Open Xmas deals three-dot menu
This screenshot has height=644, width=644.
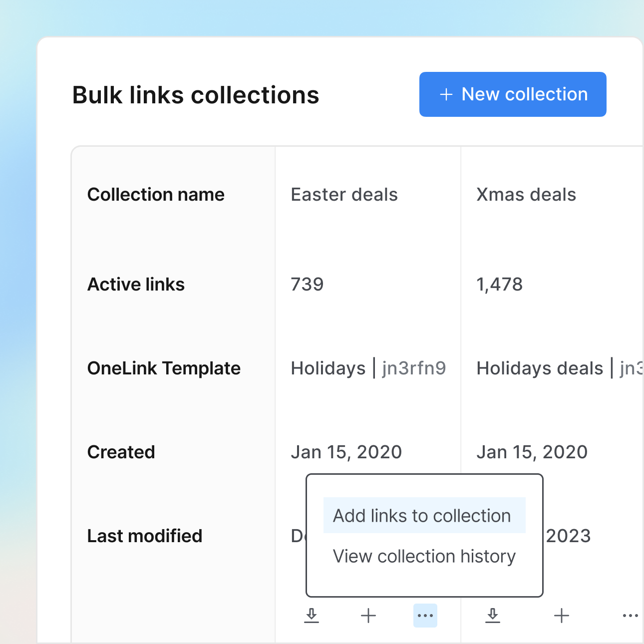pyautogui.click(x=630, y=616)
